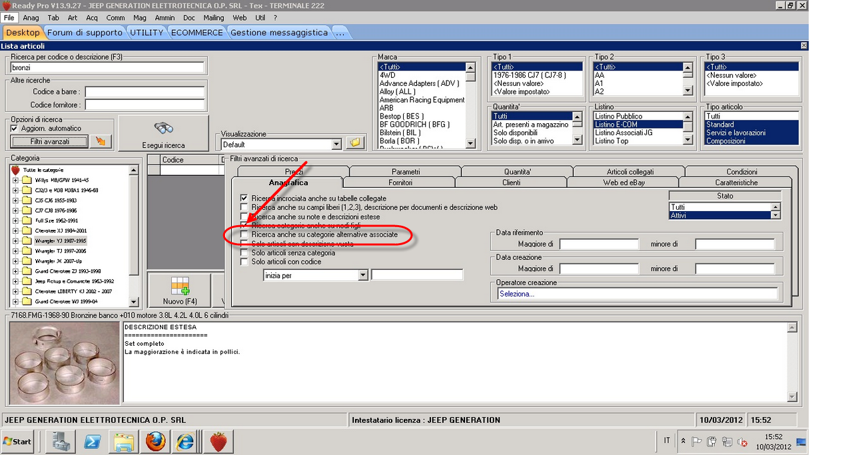Select Composizioni in Tipo articolo list

click(x=751, y=141)
